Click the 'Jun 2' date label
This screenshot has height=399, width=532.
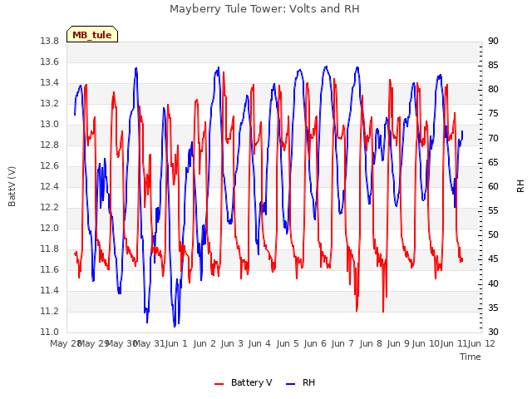point(204,344)
